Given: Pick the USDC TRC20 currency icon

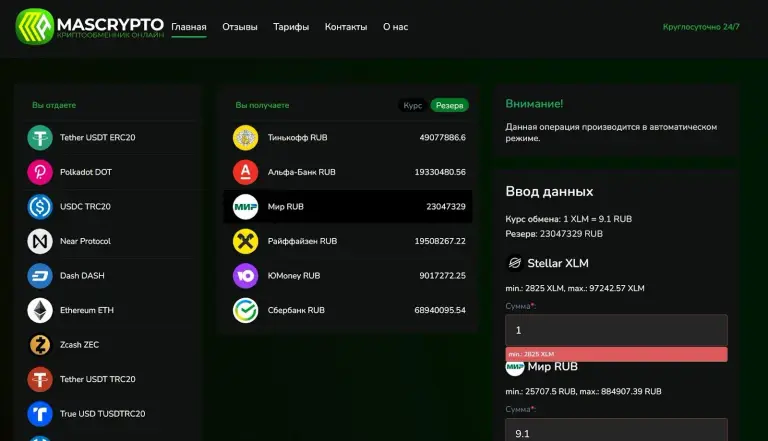Looking at the screenshot, I should 40,206.
